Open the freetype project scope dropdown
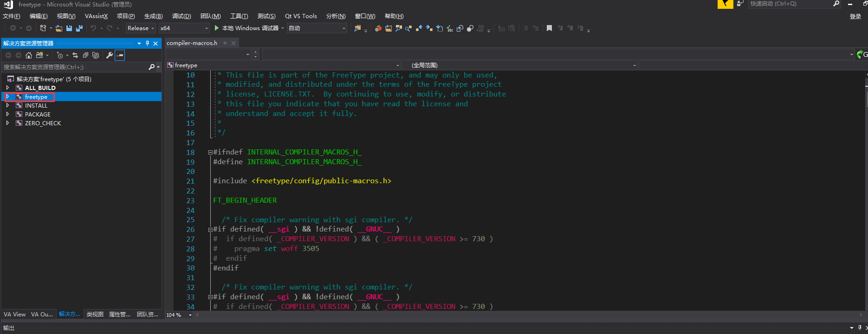This screenshot has height=334, width=868. coord(283,65)
